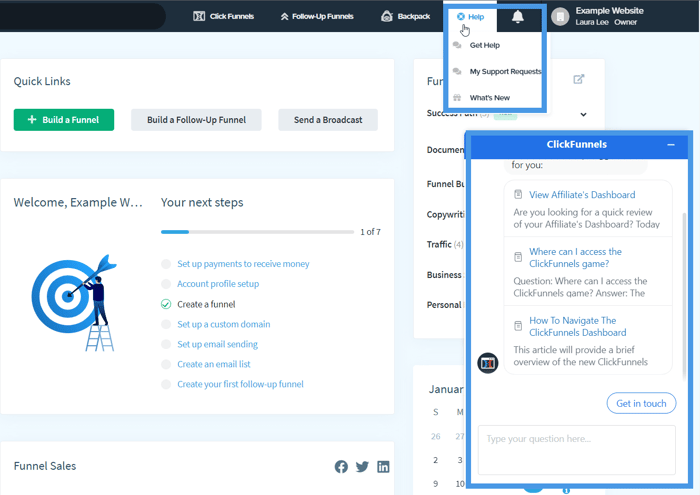
Task: Toggle the completed Create a funnel checkmark
Action: pos(166,304)
